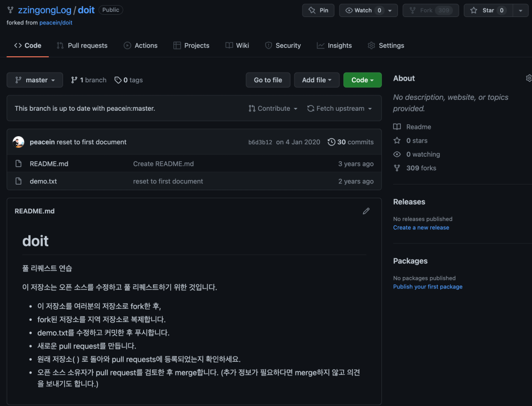Open the repository Settings tab
This screenshot has height=406, width=532.
(386, 45)
